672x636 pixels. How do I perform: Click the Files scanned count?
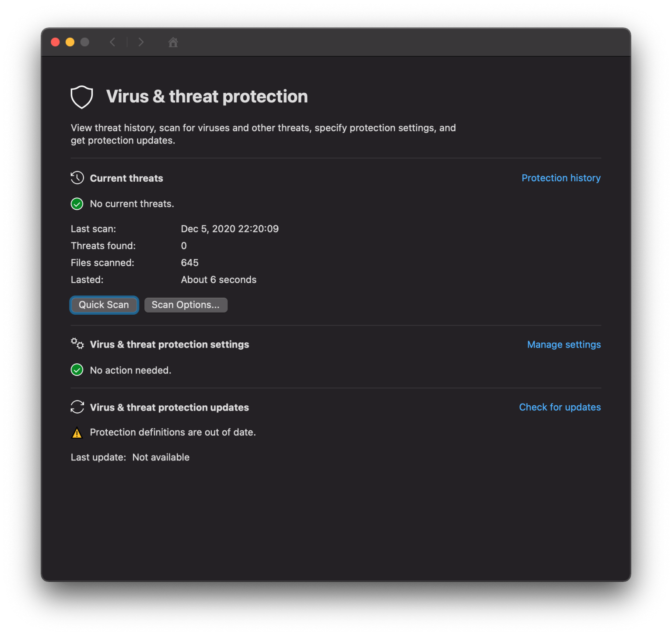189,262
